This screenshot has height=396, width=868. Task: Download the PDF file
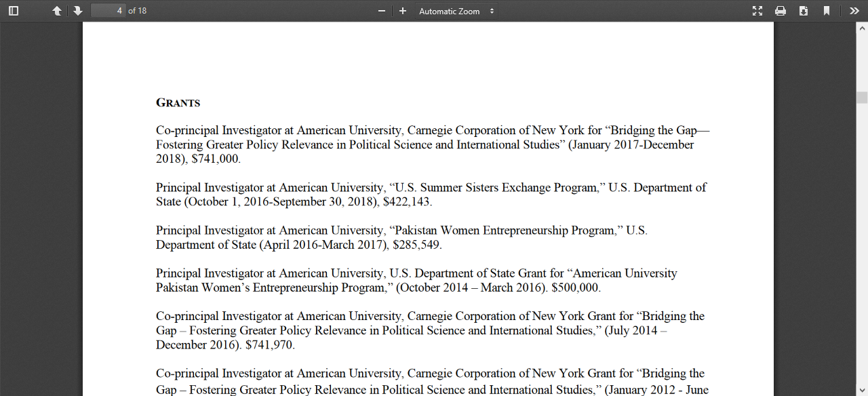coord(804,11)
